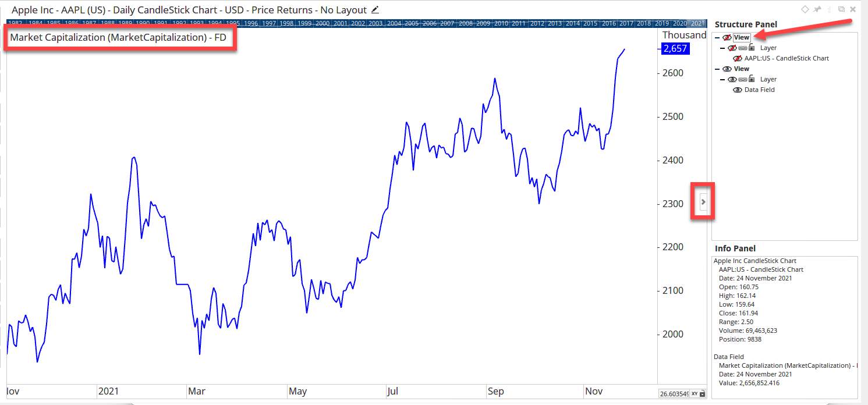The height and width of the screenshot is (405, 868).
Task: Show the hidden View containing the CandleStick chart
Action: (727, 37)
